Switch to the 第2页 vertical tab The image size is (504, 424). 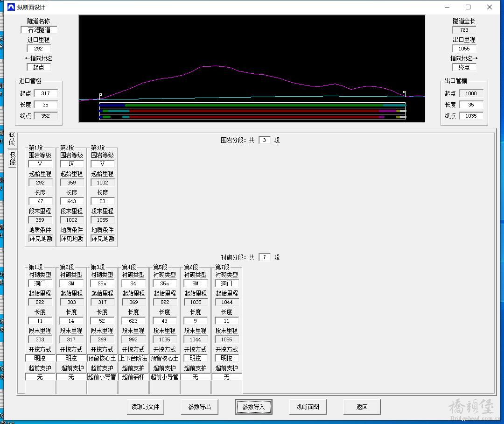click(12, 159)
